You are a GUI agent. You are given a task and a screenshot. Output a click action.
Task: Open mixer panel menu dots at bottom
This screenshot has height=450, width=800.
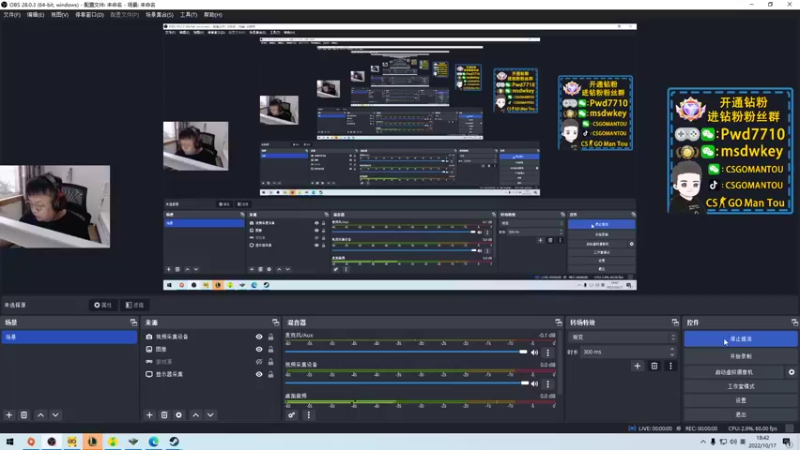point(309,415)
